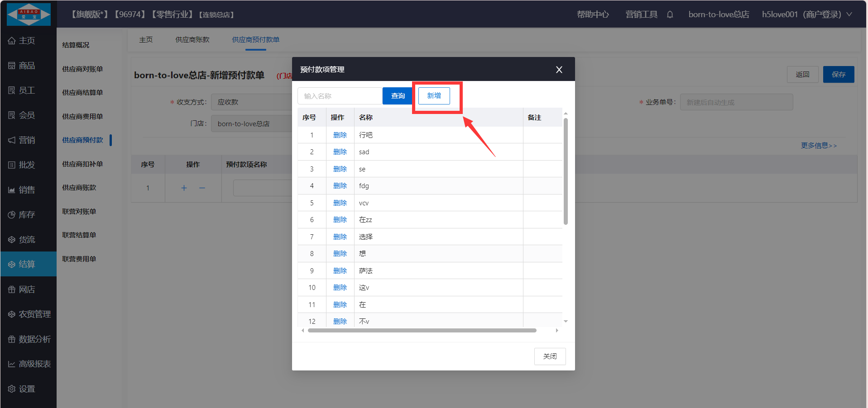This screenshot has width=868, height=408.
Task: Close the 预付款项管理 dialog with X
Action: [559, 70]
